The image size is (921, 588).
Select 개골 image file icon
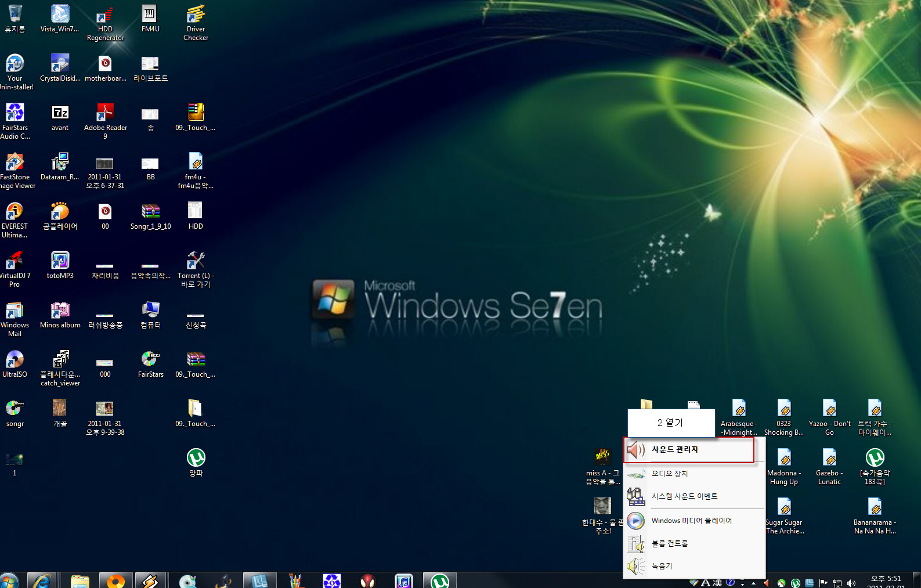pyautogui.click(x=60, y=413)
